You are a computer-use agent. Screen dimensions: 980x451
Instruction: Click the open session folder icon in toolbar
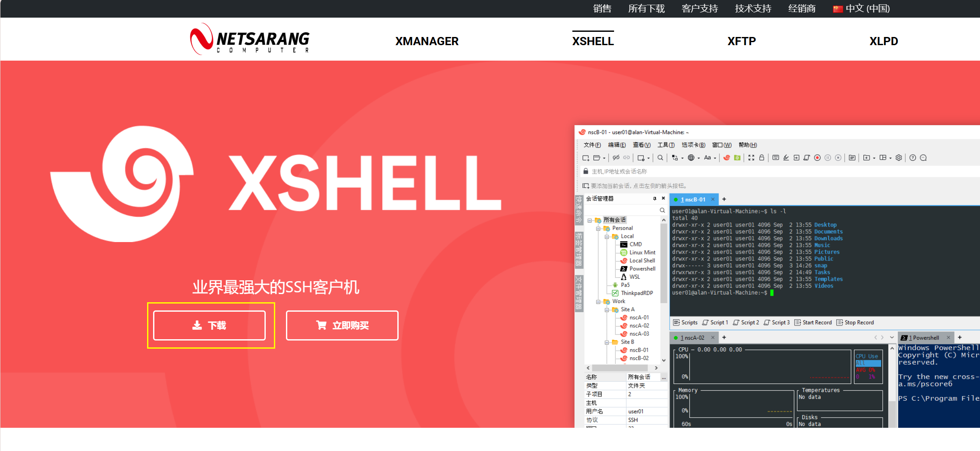tap(596, 158)
